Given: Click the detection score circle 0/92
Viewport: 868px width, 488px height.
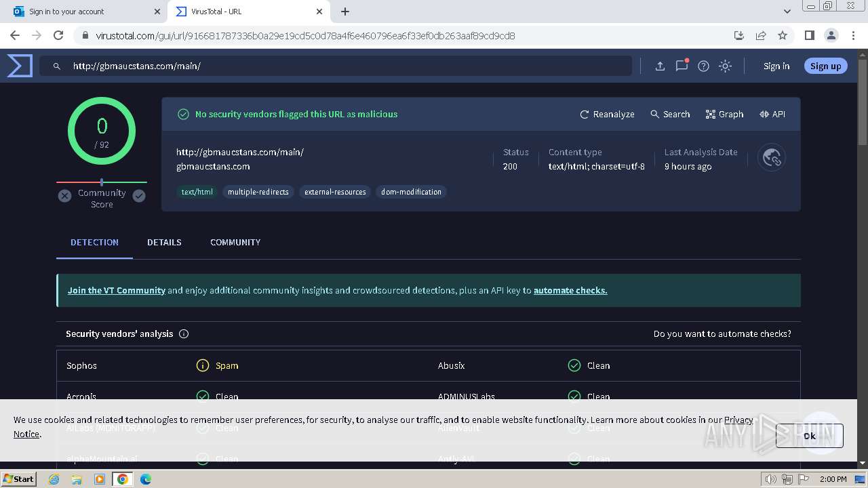Looking at the screenshot, I should 102,131.
